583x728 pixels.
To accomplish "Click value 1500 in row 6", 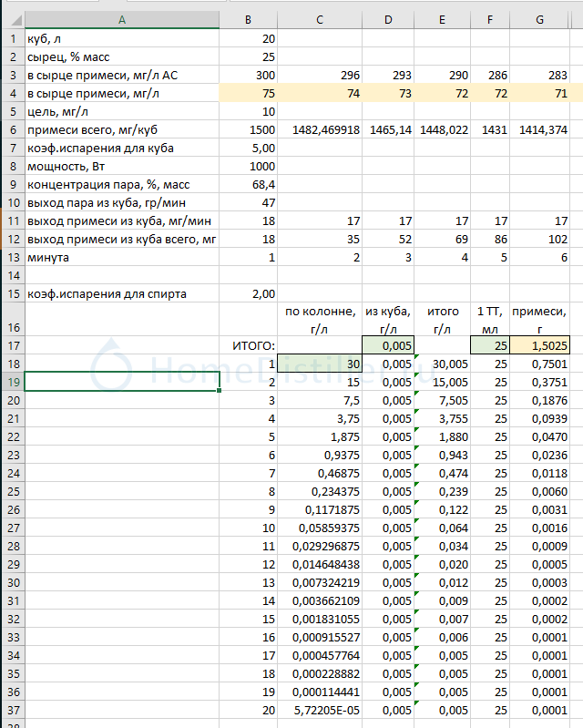I will click(249, 129).
